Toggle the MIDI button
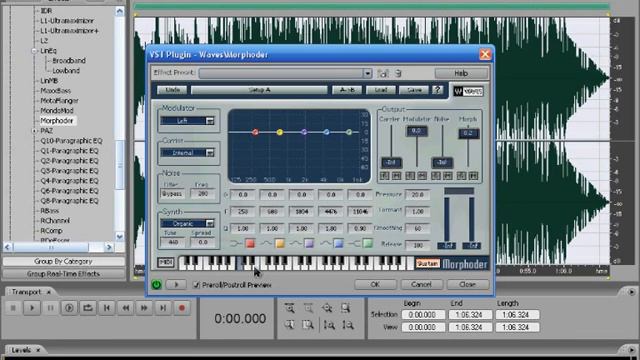This screenshot has width=640, height=360. (x=166, y=262)
